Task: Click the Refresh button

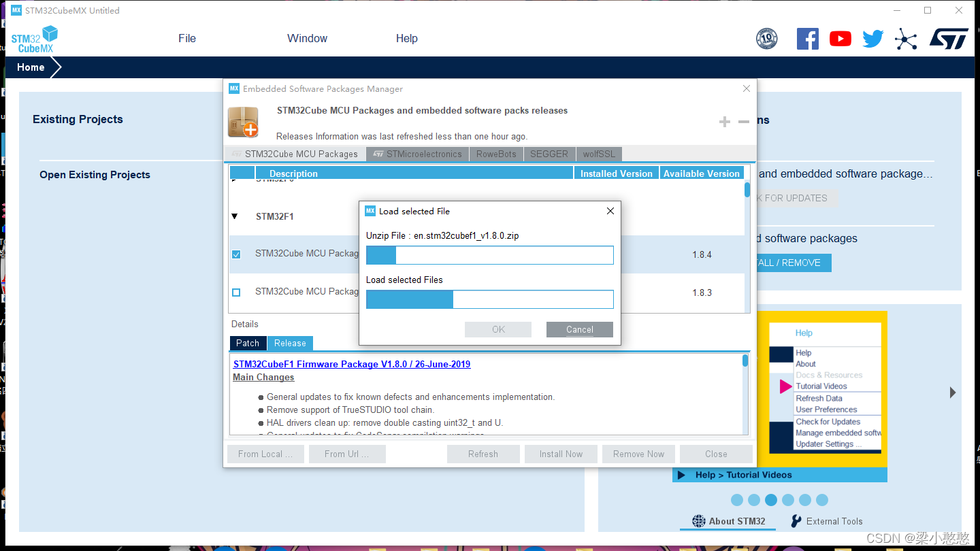Action: (x=483, y=454)
